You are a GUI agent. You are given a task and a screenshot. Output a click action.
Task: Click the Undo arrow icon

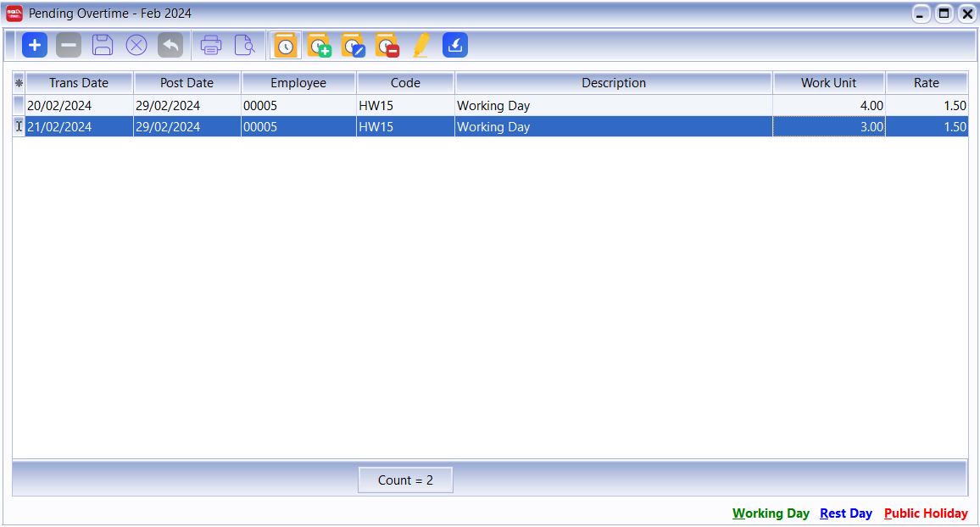pyautogui.click(x=170, y=46)
